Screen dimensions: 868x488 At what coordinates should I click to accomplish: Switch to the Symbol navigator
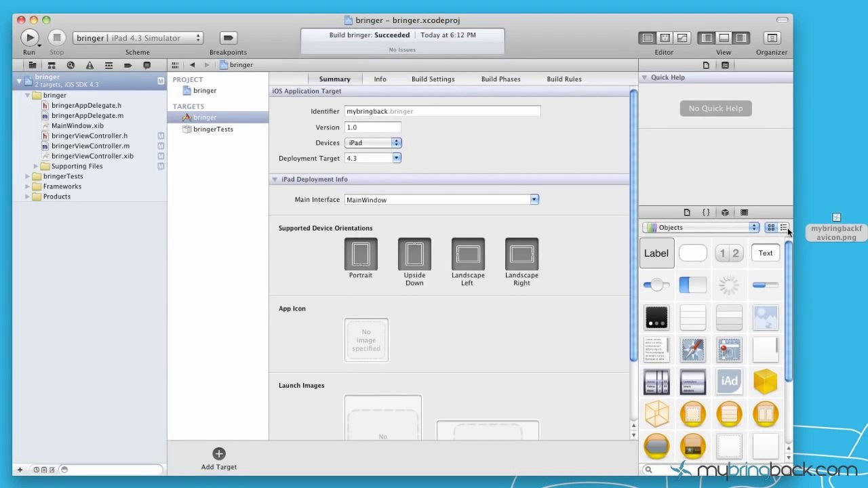tap(51, 65)
